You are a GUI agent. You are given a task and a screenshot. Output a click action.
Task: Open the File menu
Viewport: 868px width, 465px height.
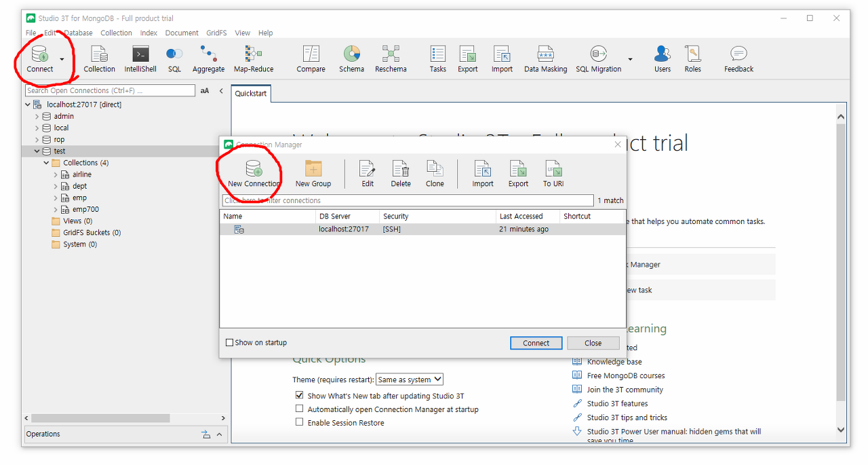pos(31,33)
